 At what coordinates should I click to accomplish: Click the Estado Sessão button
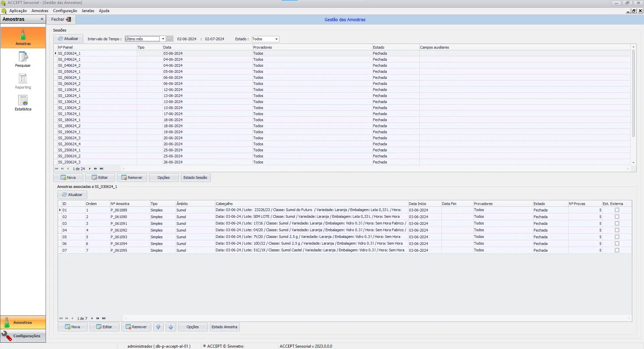coord(195,178)
